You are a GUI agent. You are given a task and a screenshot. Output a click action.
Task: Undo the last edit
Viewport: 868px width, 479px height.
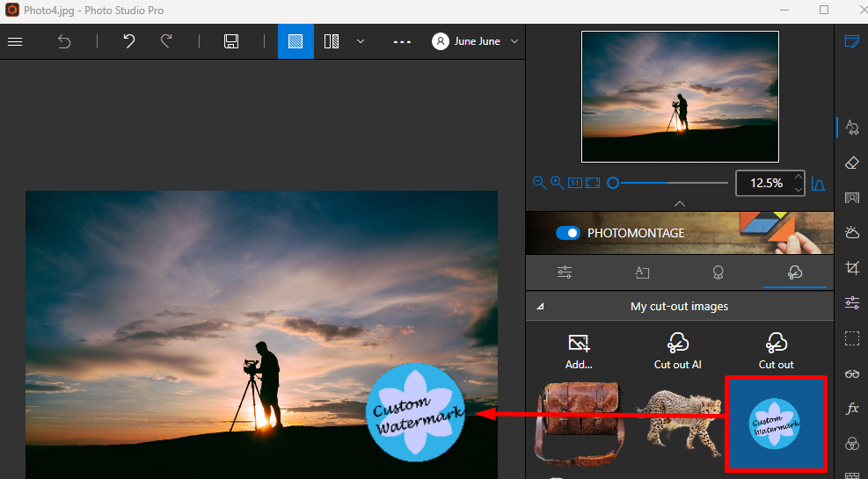(x=129, y=41)
